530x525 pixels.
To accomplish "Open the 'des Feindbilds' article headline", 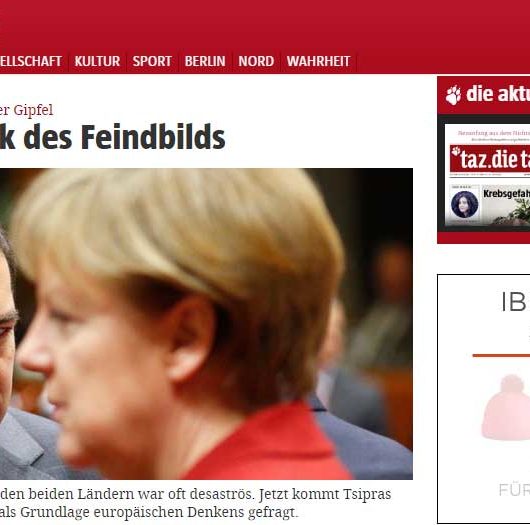I will click(113, 137).
